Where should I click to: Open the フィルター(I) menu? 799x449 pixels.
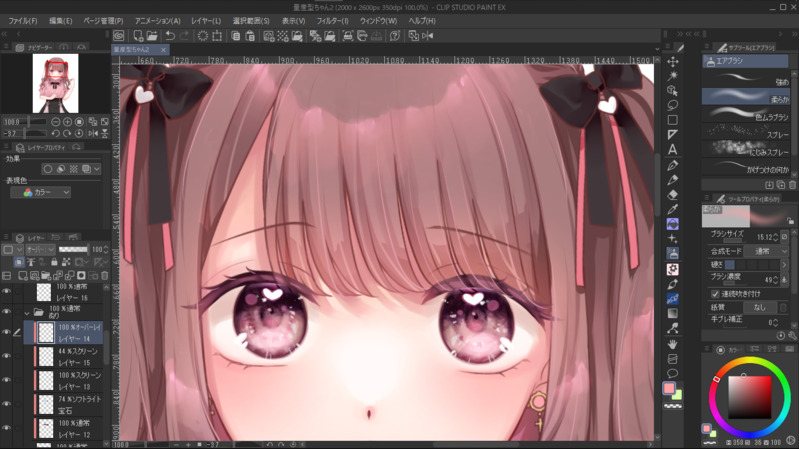332,21
